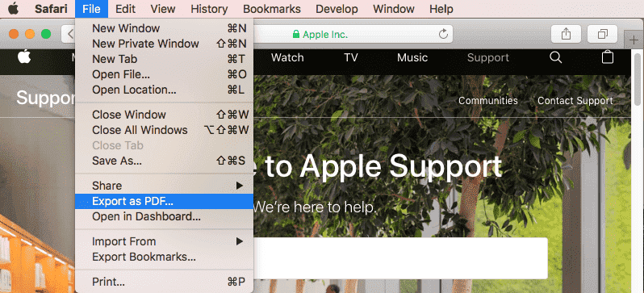644x293 pixels.
Task: Click the page vertical scrollbar
Action: tap(638, 78)
